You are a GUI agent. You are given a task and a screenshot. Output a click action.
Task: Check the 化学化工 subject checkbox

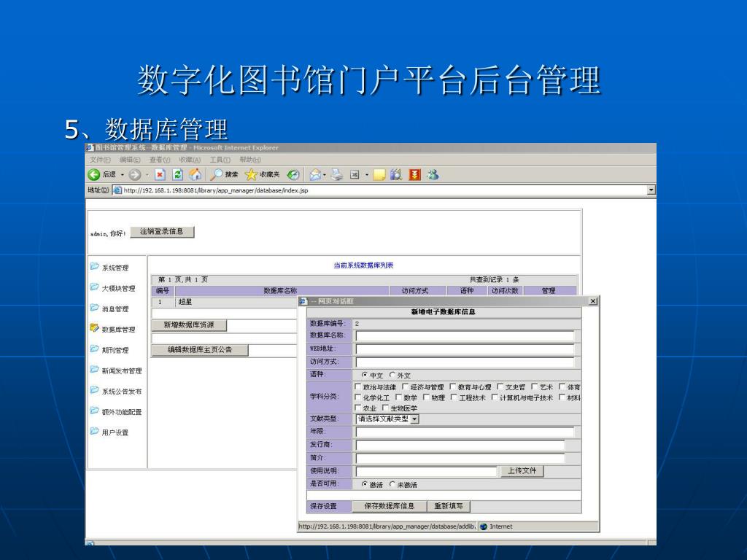358,397
